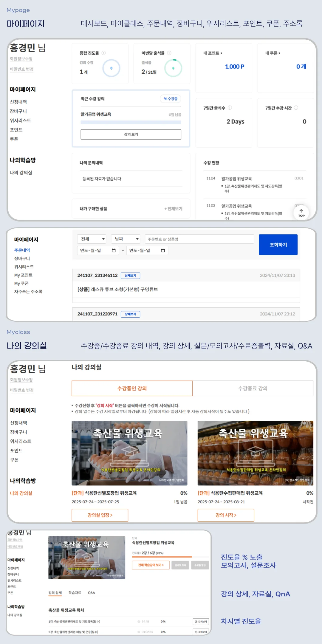
Task: Select the 학습자료 tab
Action: 75,593
